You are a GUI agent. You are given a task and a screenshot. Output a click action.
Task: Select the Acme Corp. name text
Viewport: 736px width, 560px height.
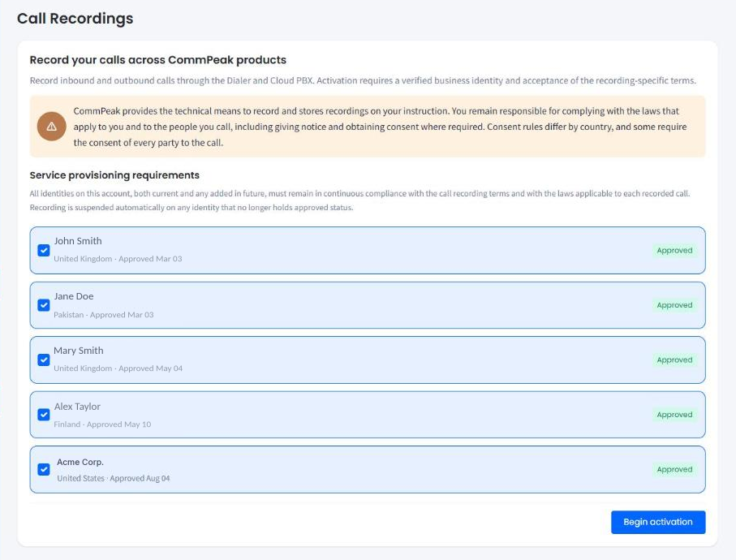click(x=80, y=462)
